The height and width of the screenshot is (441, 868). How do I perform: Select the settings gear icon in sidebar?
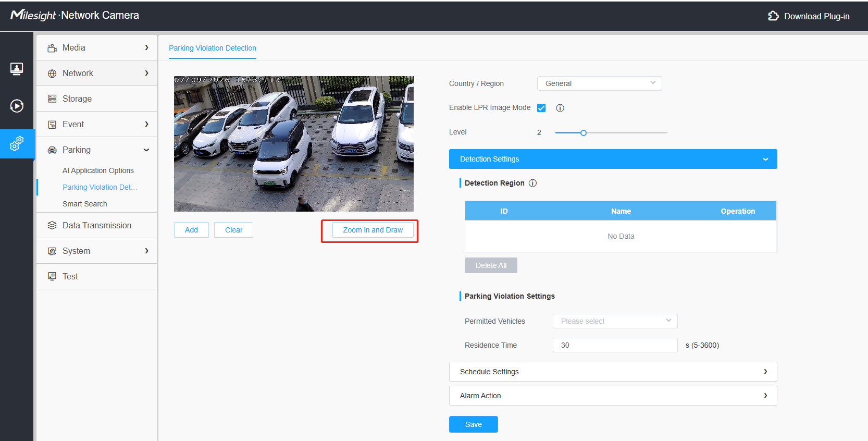tap(17, 143)
